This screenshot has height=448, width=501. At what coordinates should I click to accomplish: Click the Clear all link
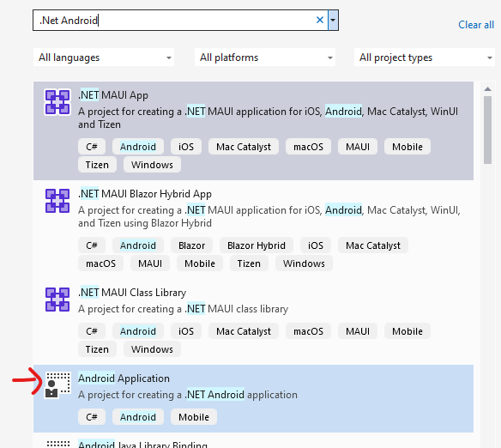476,25
